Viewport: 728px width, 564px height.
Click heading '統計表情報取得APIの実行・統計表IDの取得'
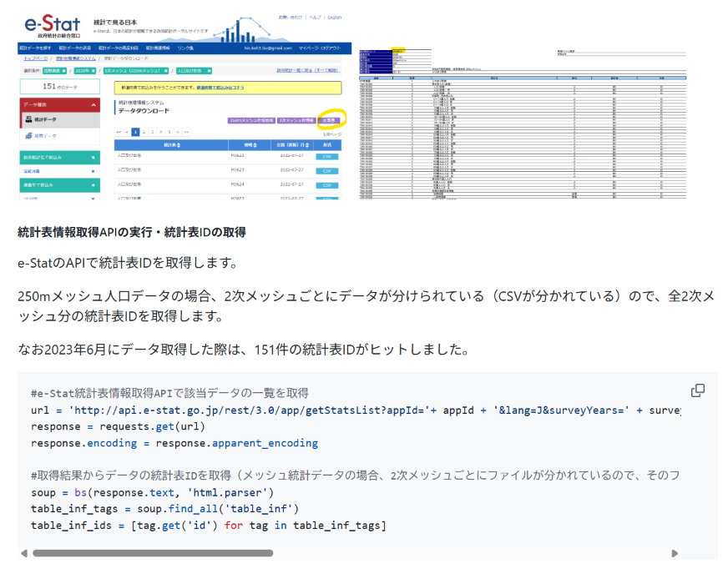[132, 233]
